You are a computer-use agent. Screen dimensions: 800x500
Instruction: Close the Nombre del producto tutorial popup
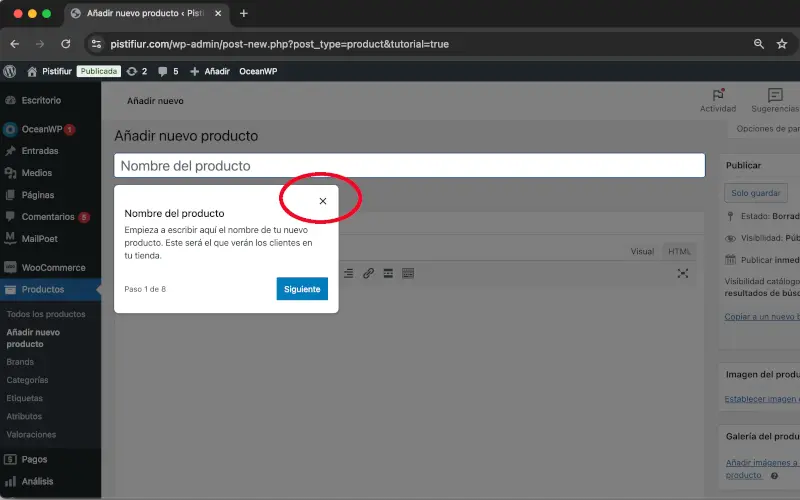322,201
